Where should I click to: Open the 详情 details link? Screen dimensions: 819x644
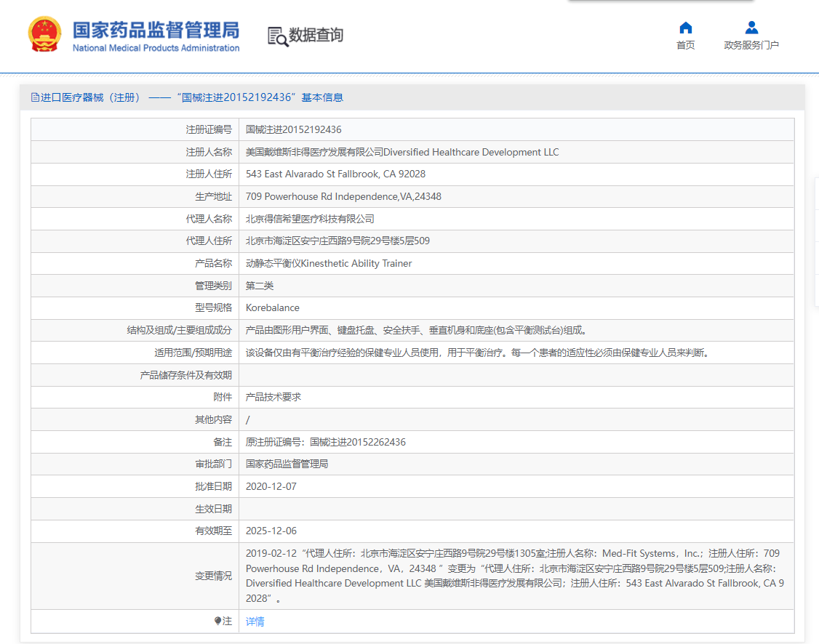[255, 621]
